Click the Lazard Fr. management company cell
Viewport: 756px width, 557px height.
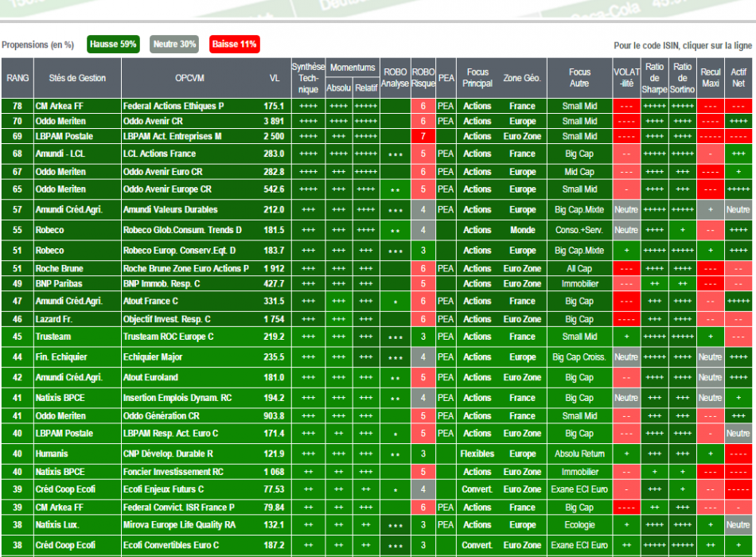point(77,319)
